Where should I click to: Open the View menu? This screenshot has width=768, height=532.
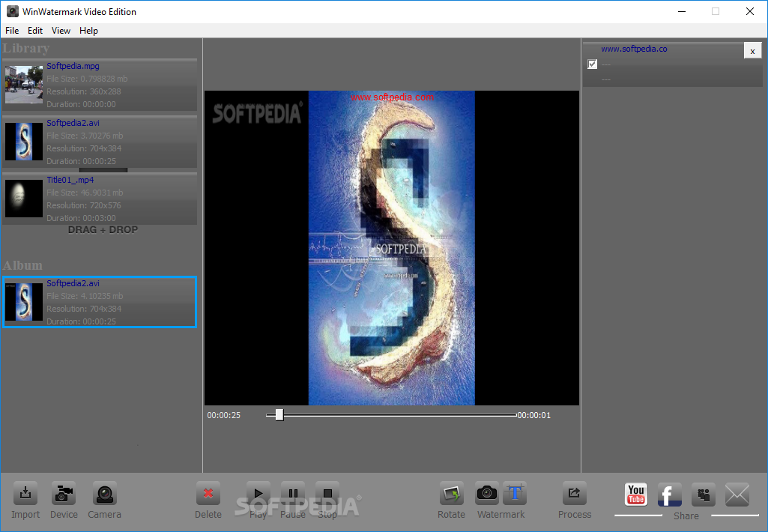pyautogui.click(x=61, y=31)
